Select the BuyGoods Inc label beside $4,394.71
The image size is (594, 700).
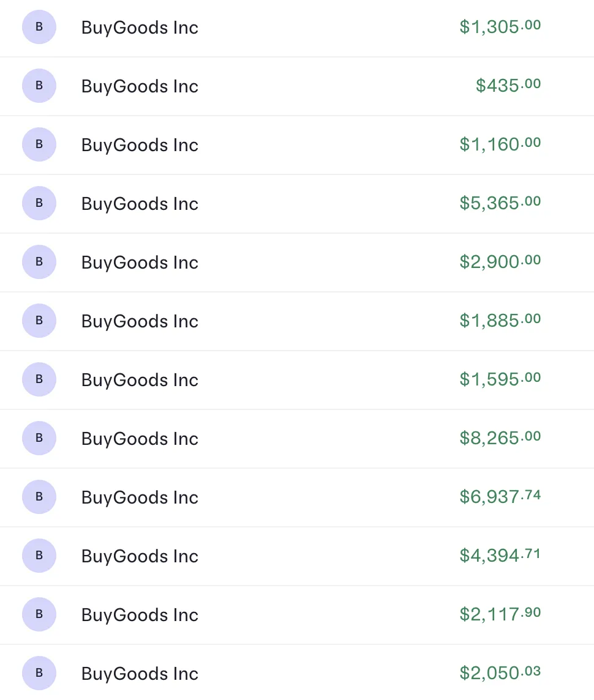point(140,556)
